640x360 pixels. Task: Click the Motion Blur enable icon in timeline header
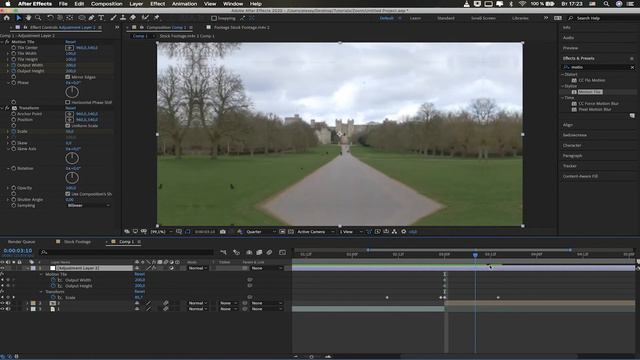pyautogui.click(x=269, y=253)
